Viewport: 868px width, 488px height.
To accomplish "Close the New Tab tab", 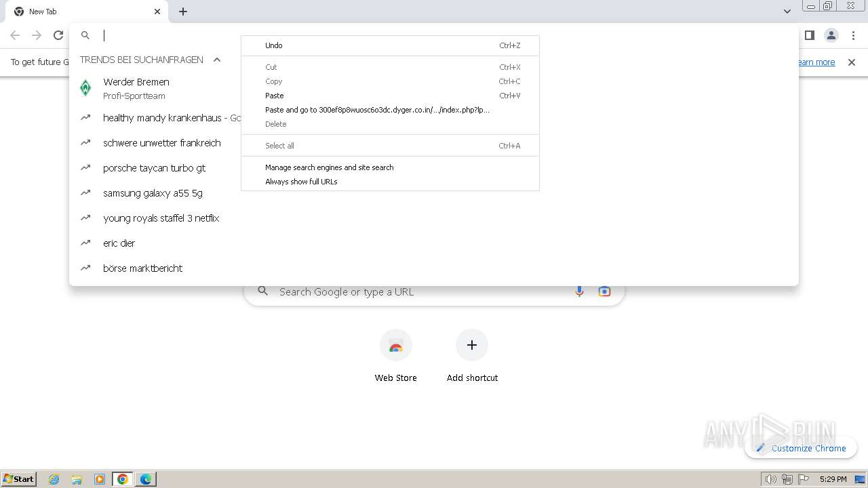I will [157, 12].
